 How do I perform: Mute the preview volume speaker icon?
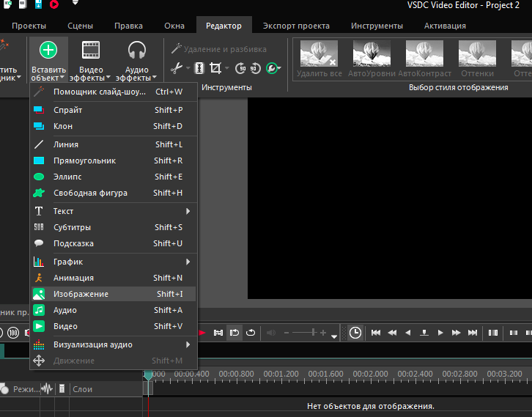(x=271, y=333)
